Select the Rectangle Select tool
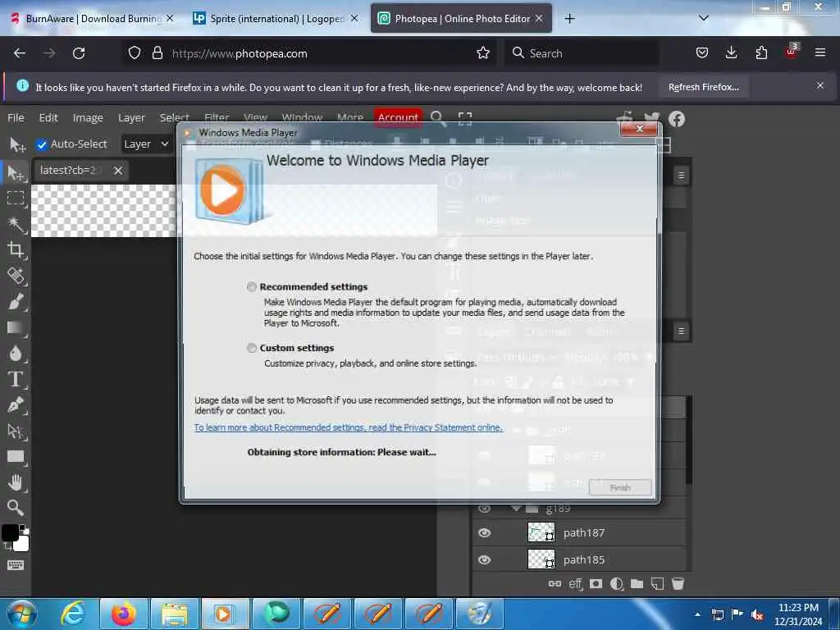Screen dimensions: 840x630 [16, 199]
